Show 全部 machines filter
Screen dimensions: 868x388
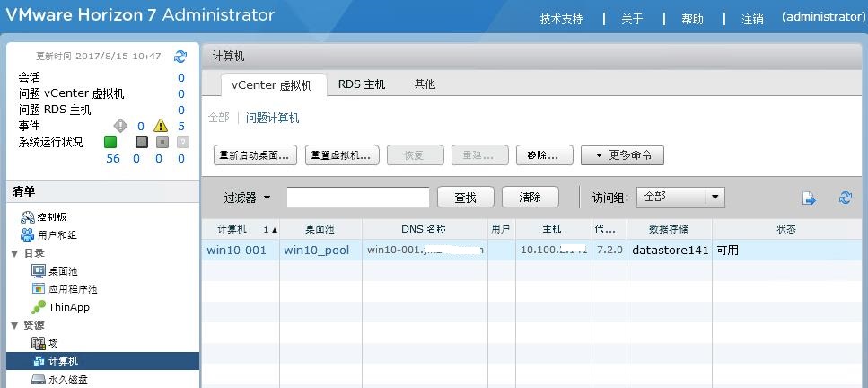(218, 118)
